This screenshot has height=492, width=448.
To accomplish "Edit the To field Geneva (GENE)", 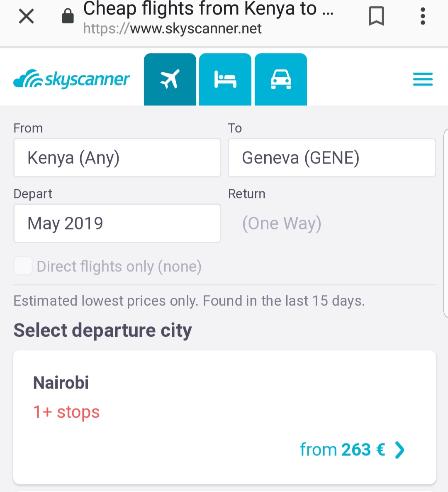I will (x=331, y=158).
